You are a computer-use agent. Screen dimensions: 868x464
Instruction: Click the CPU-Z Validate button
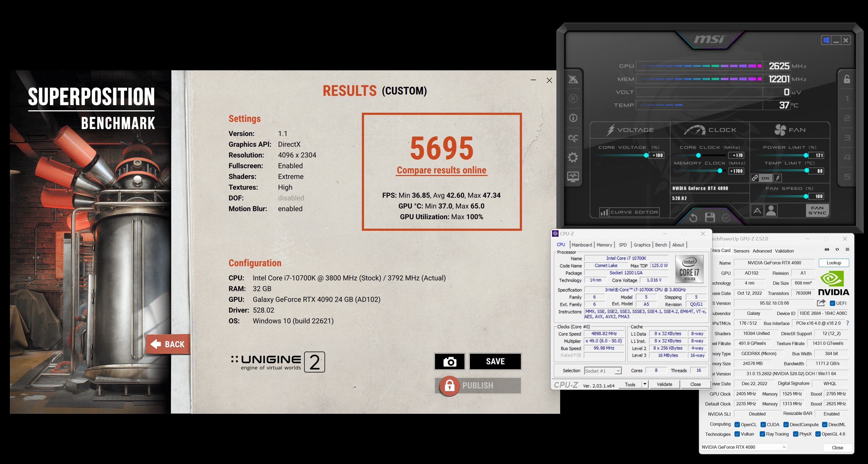pos(664,384)
